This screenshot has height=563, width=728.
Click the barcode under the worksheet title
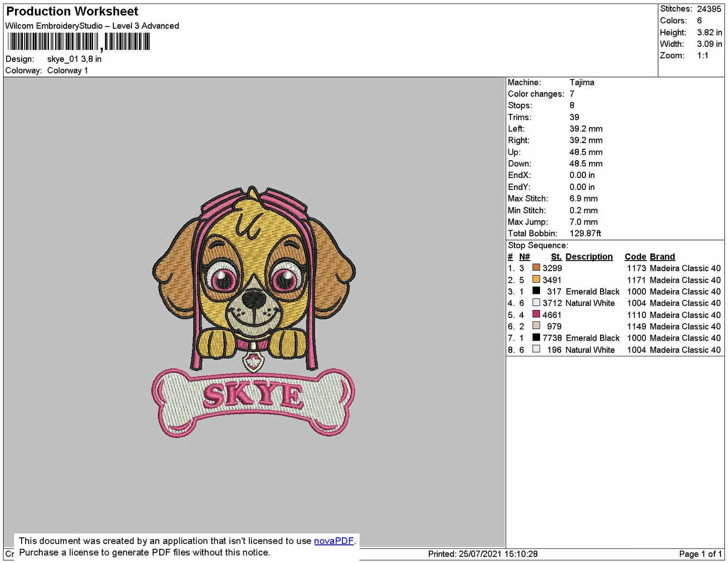(79, 42)
